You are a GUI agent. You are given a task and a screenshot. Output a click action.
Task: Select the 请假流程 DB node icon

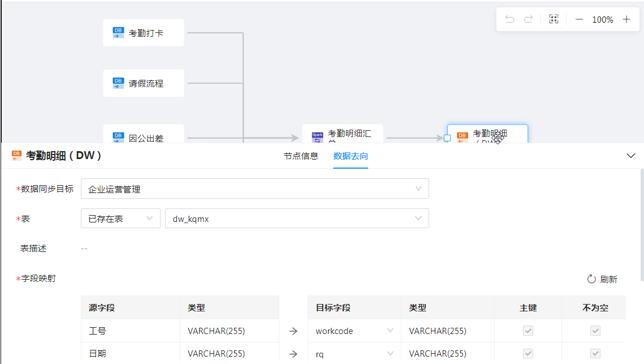[118, 83]
